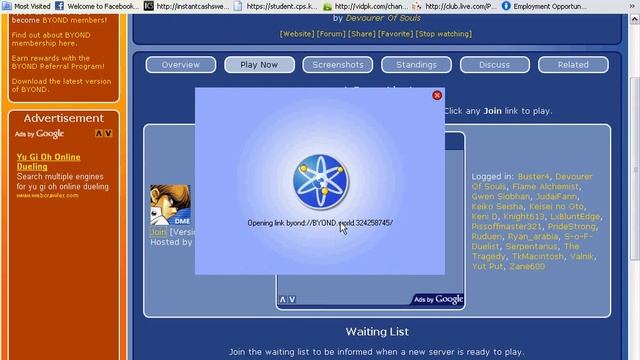Viewport: 640px width, 360px height.
Task: Switch to the Related tab
Action: pos(573,65)
